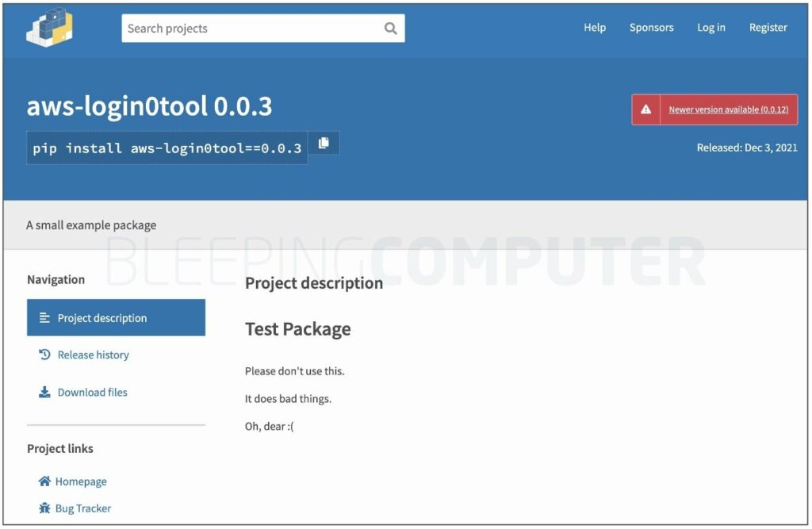The height and width of the screenshot is (529, 812).
Task: Click the Release history clock icon
Action: pyautogui.click(x=44, y=355)
